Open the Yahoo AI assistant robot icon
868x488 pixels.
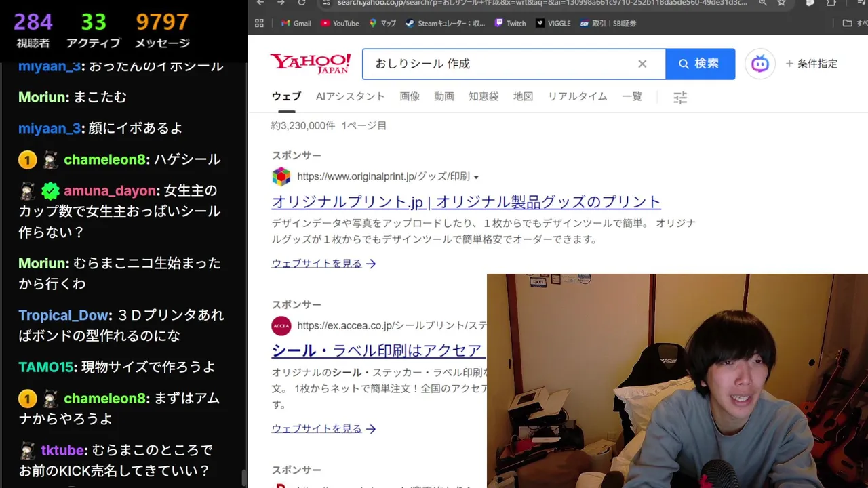[x=759, y=64]
